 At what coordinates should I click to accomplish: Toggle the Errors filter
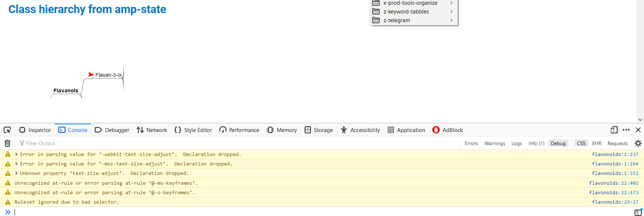(x=471, y=143)
